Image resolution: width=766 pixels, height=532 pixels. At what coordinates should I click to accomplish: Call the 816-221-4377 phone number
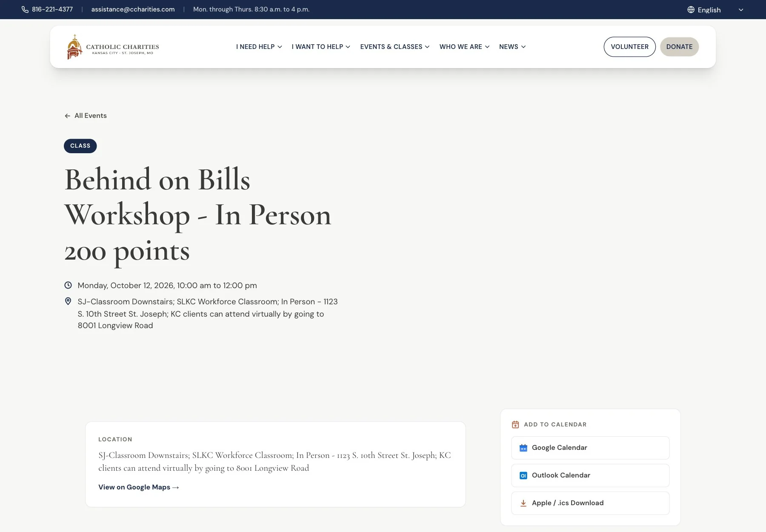tap(52, 9)
